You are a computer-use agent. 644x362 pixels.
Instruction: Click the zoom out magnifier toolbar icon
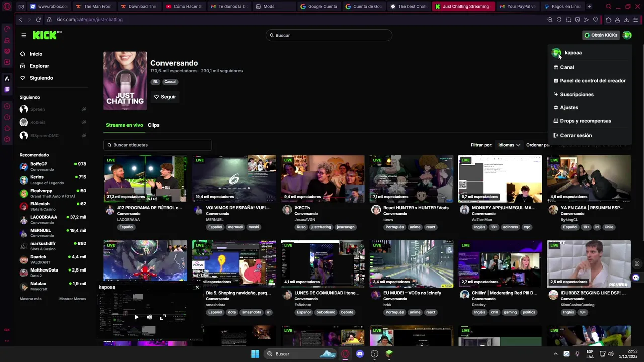(x=550, y=20)
